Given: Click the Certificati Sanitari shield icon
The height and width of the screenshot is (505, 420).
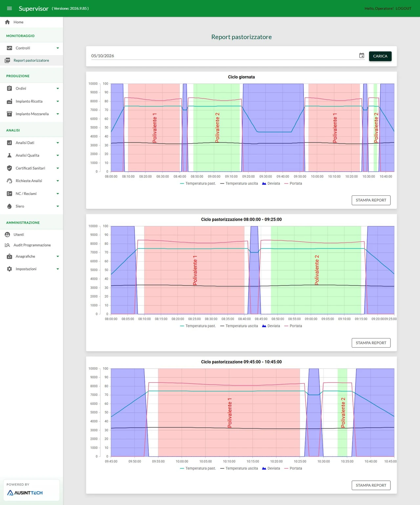Looking at the screenshot, I should (10, 168).
